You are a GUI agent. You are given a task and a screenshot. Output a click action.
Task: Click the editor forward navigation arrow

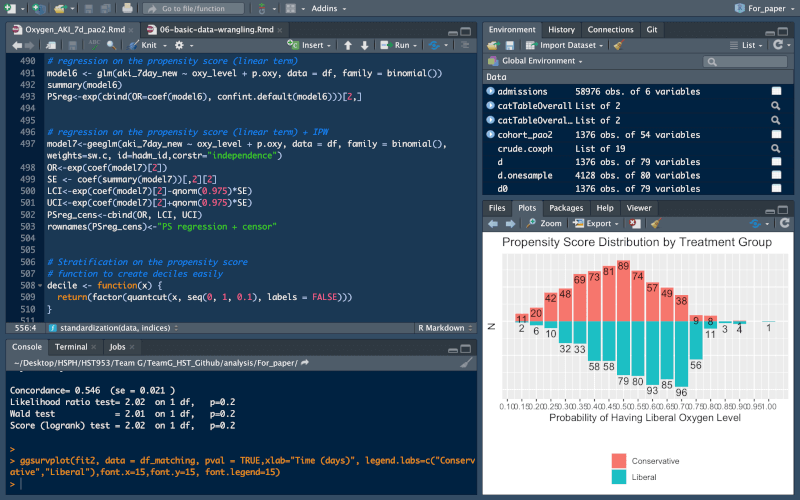pos(30,45)
